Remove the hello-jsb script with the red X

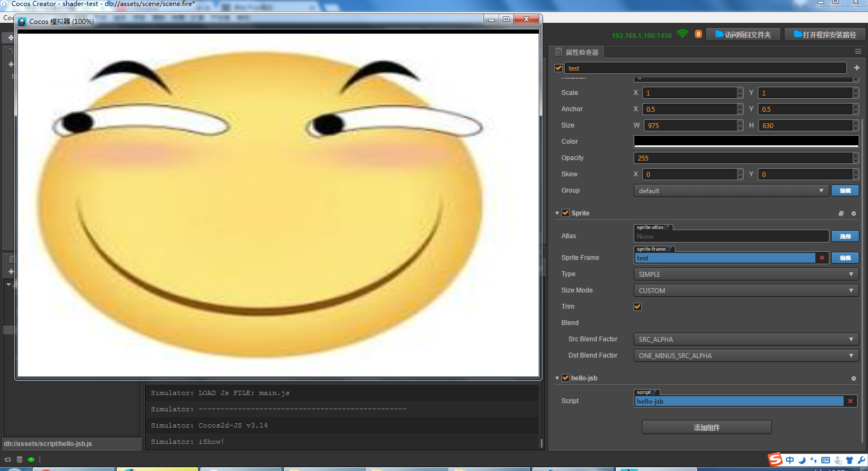[850, 401]
